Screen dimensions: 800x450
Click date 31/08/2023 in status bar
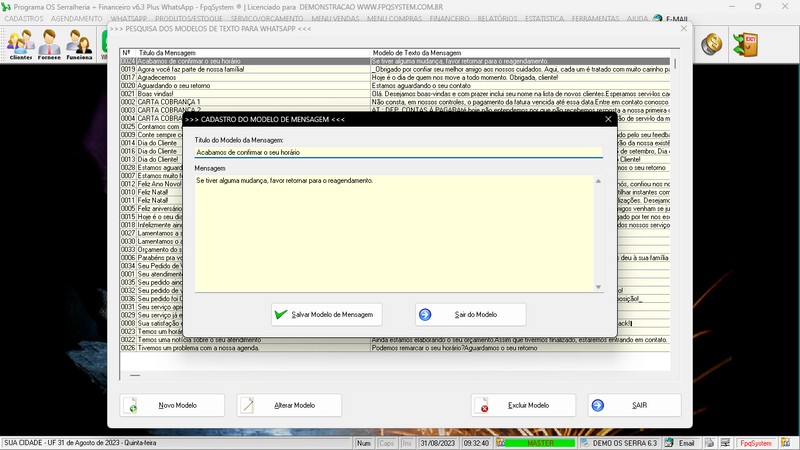pyautogui.click(x=437, y=443)
